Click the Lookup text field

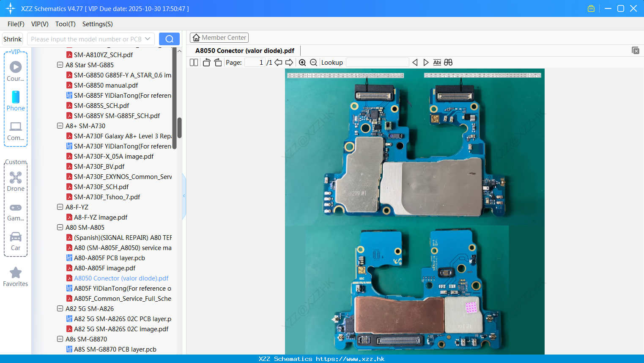pos(377,63)
